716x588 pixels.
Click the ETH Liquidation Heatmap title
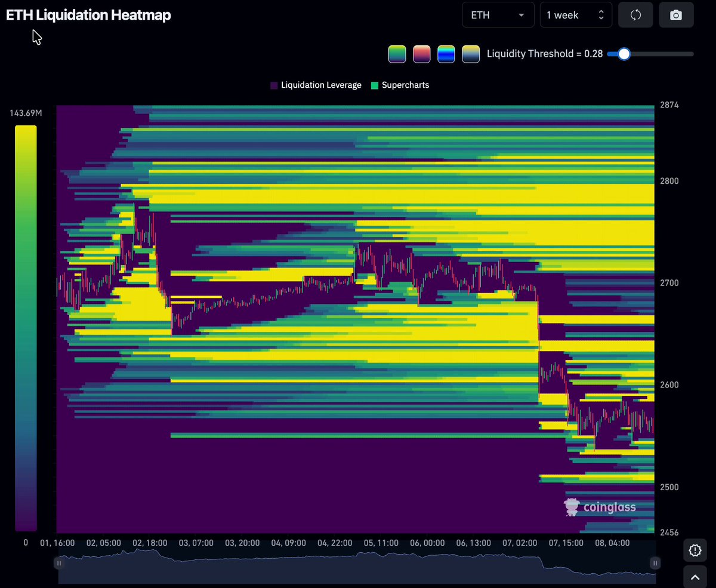(88, 16)
